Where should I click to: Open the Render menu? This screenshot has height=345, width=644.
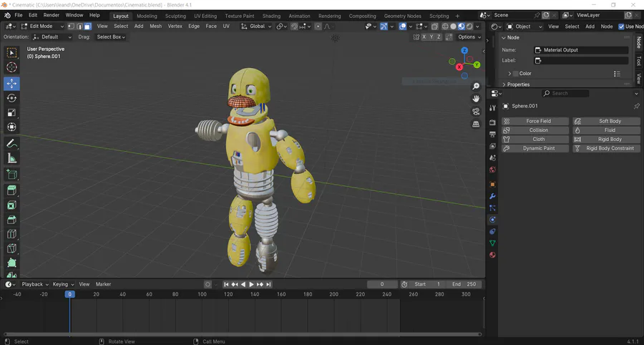pyautogui.click(x=52, y=15)
